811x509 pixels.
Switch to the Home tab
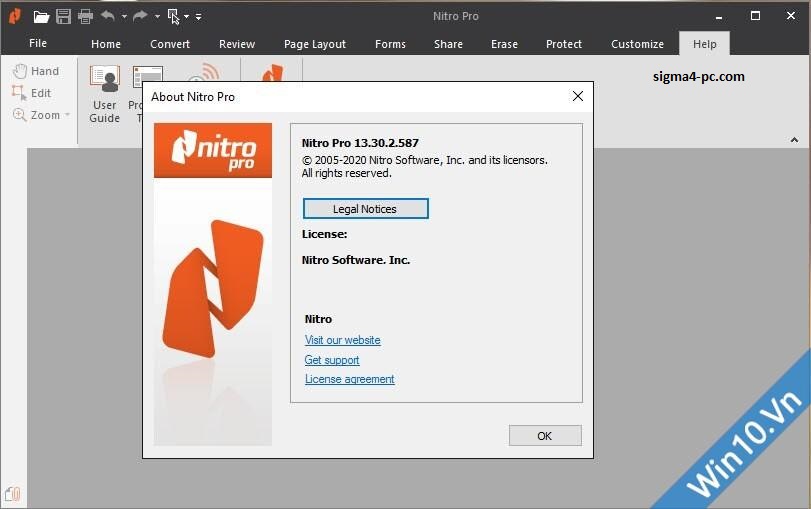tap(106, 44)
